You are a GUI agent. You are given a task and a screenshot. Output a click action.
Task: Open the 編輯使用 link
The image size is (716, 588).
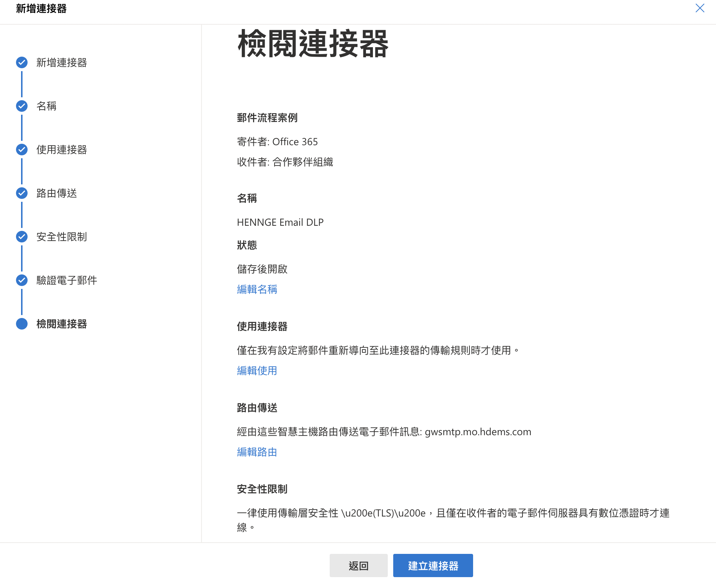[257, 371]
